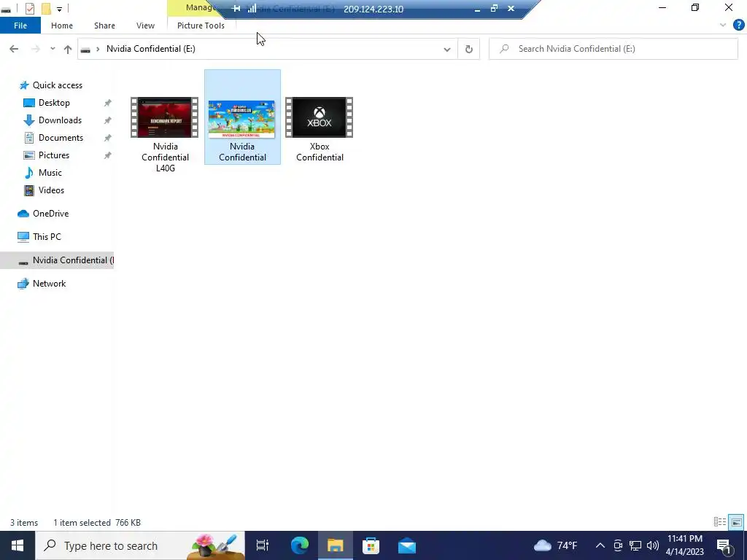Open the volume speaker control

653,545
